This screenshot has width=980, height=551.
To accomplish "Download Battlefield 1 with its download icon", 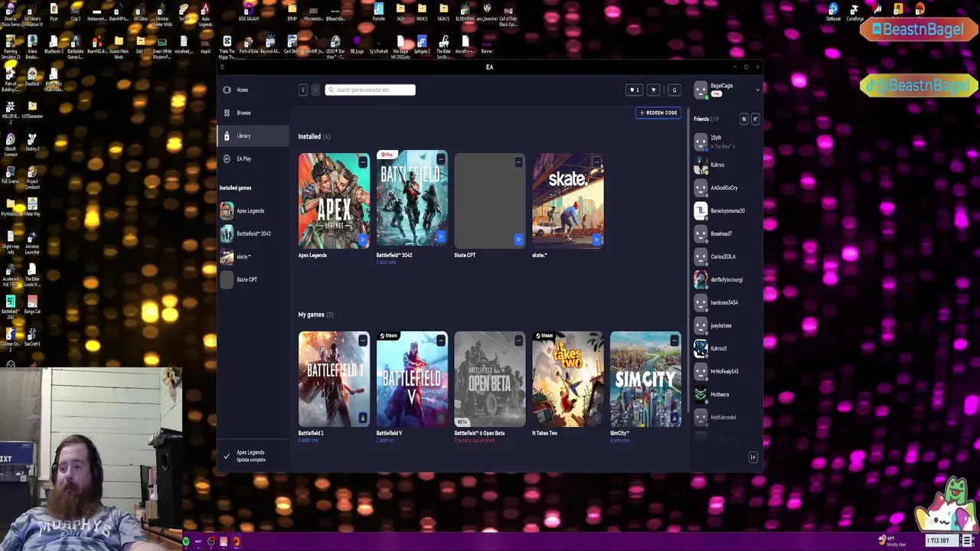I will (x=363, y=418).
